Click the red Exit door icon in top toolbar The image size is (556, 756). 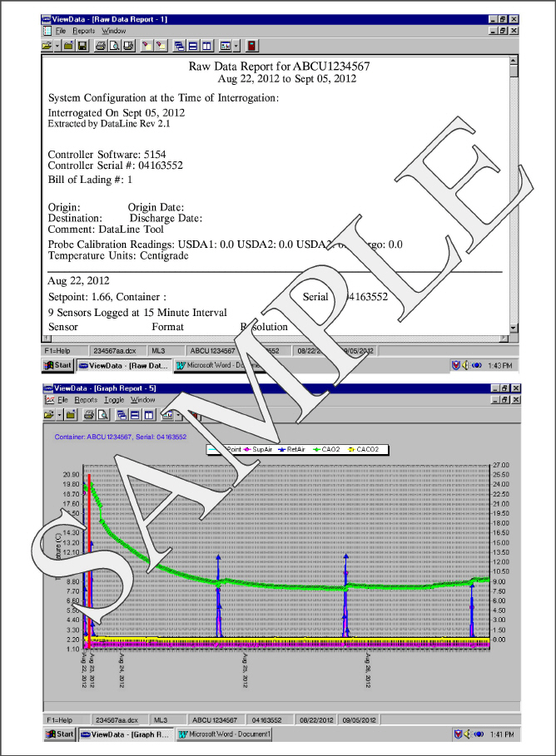point(251,46)
